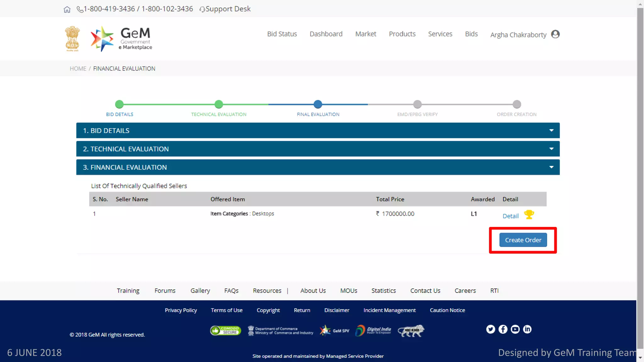The height and width of the screenshot is (362, 644).
Task: Click the Support Desk headset link
Action: pyautogui.click(x=225, y=9)
